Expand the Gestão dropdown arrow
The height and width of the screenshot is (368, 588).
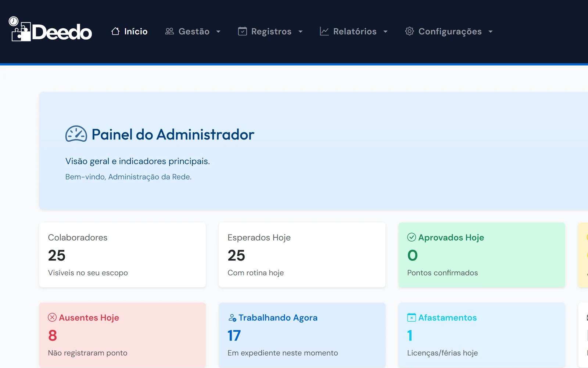coord(218,32)
